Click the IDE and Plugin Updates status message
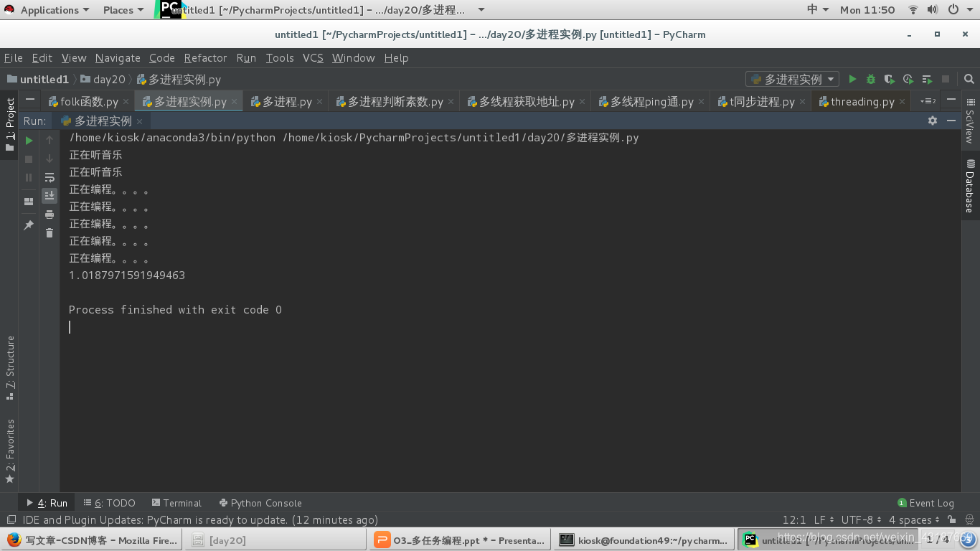The height and width of the screenshot is (551, 980). 200,519
